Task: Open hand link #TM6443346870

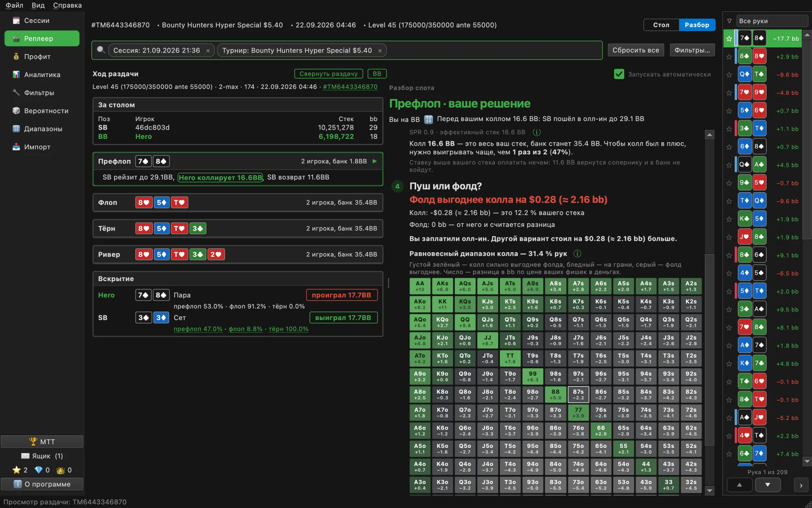Action: pyautogui.click(x=350, y=87)
